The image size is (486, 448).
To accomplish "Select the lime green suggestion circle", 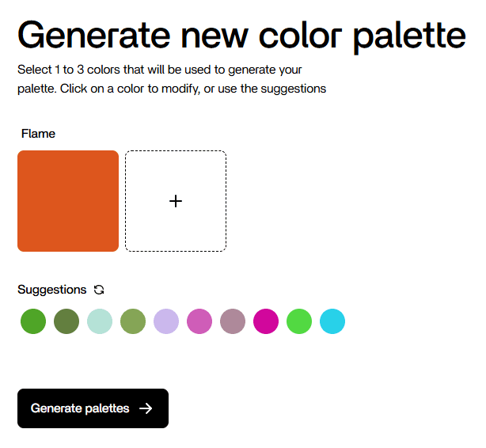I will coord(299,321).
